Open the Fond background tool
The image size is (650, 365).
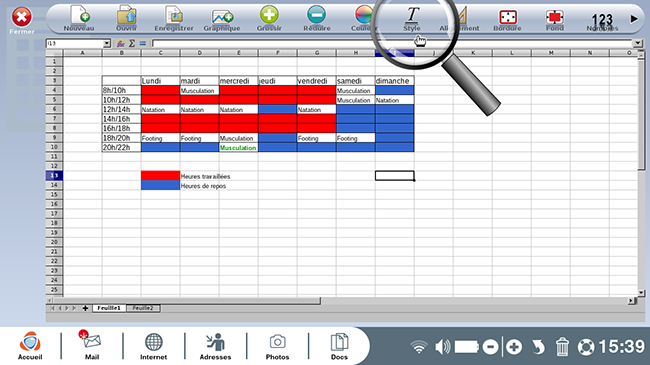tap(555, 19)
